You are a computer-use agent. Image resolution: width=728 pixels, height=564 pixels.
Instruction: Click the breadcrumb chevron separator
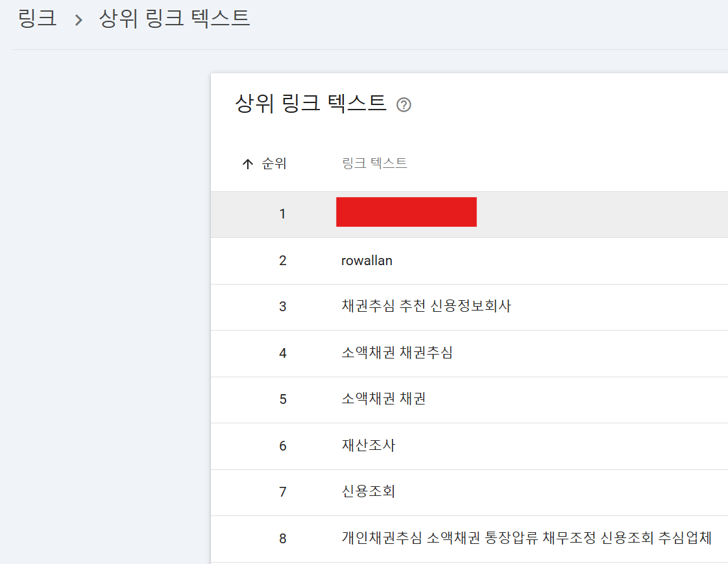[x=79, y=20]
